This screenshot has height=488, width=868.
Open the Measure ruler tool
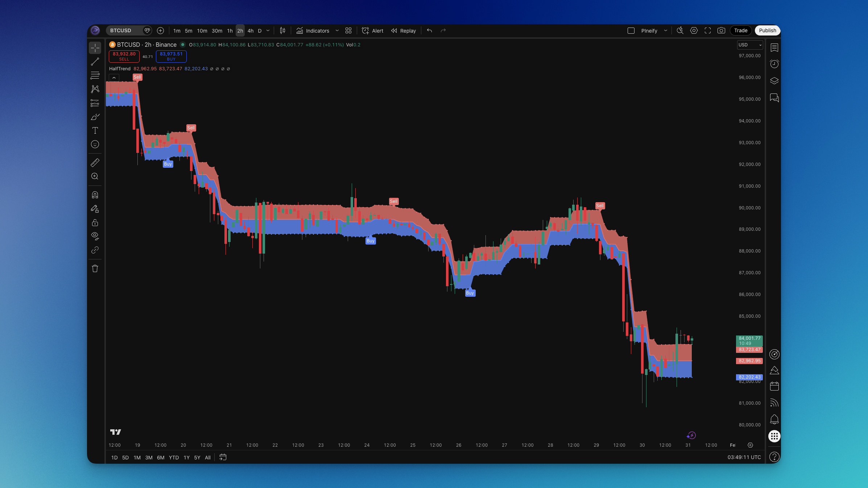click(x=95, y=162)
